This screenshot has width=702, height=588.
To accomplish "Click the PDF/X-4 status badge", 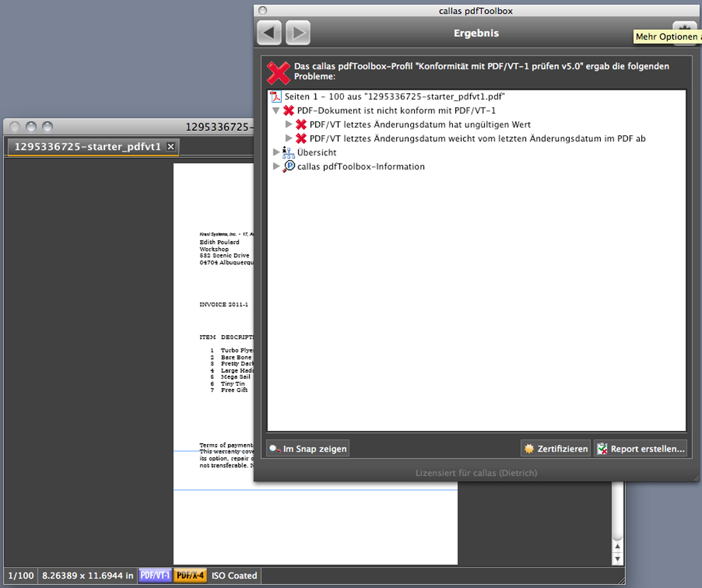I will tap(190, 575).
